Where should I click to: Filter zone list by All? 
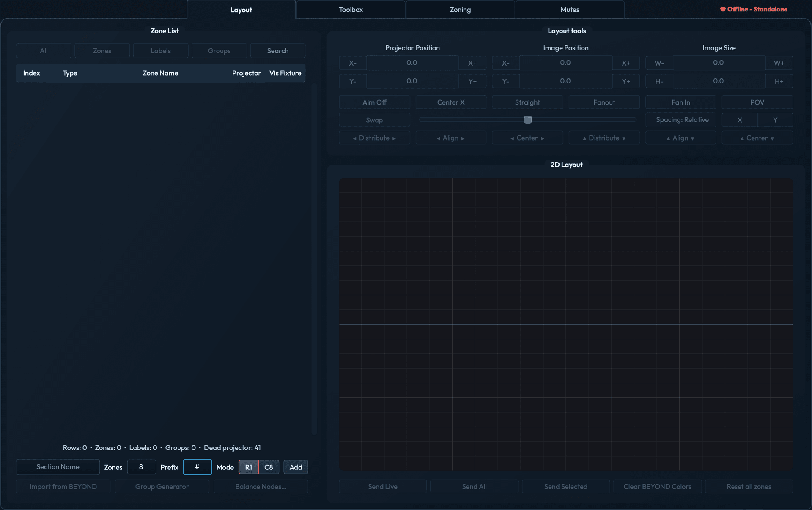pos(44,51)
